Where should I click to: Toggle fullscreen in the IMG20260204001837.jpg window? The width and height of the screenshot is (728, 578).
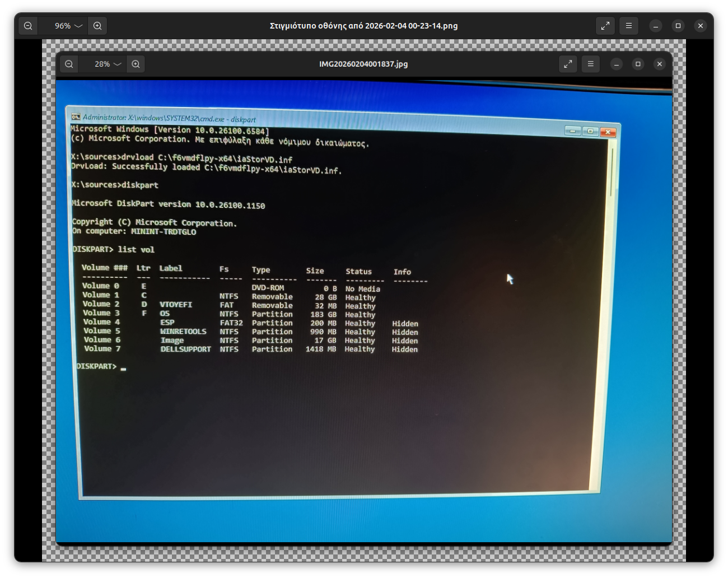[x=568, y=64]
